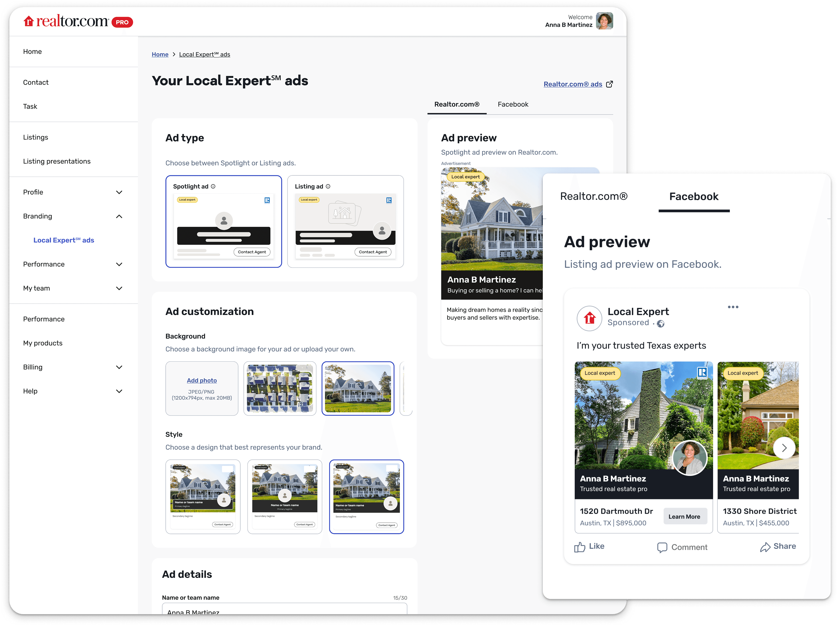
Task: Choose the white house background image
Action: point(358,389)
